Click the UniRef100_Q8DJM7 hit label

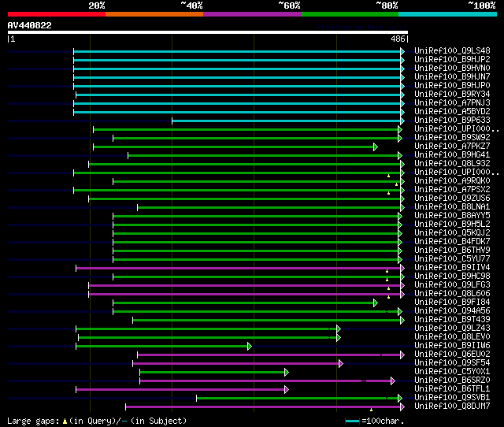pos(452,407)
